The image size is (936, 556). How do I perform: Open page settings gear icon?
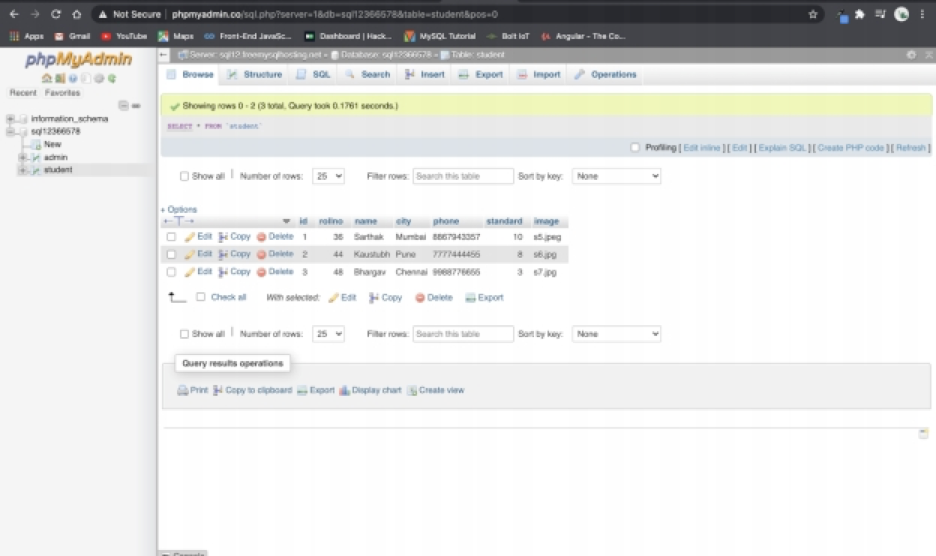click(x=911, y=55)
